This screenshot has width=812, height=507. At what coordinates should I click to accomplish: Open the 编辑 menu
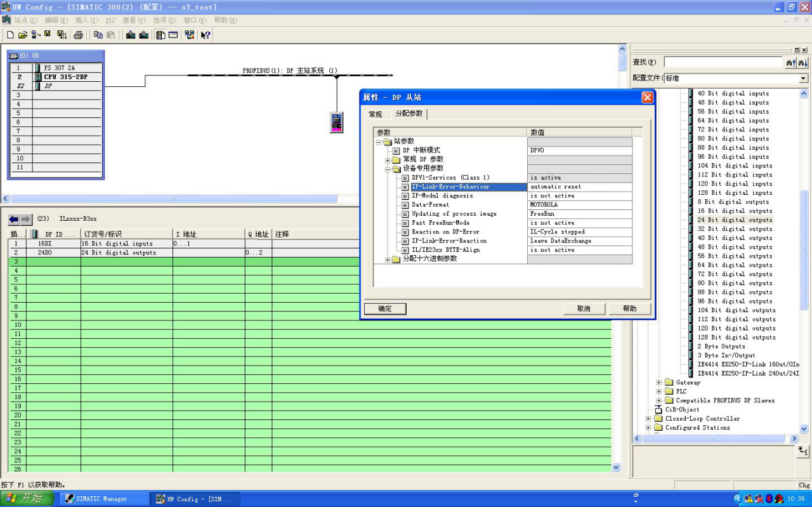pos(56,20)
